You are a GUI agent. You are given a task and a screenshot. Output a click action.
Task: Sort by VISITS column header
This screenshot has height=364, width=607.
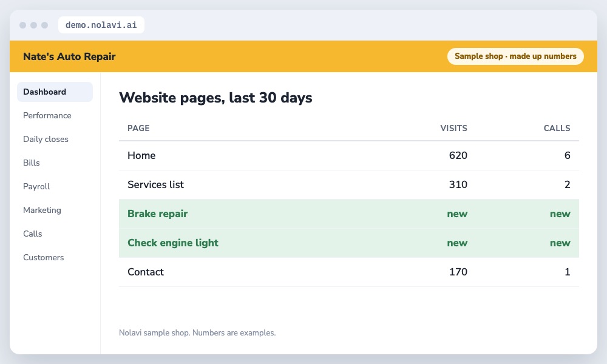click(453, 128)
